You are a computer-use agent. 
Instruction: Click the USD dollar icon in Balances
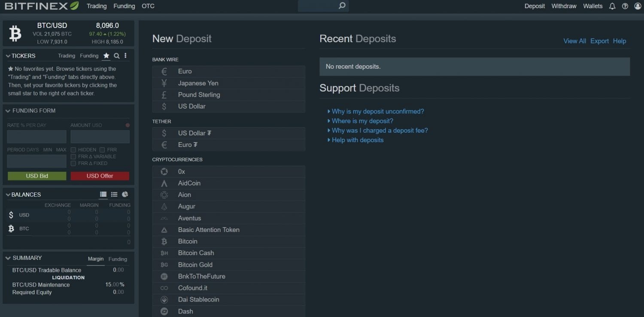[x=11, y=215]
